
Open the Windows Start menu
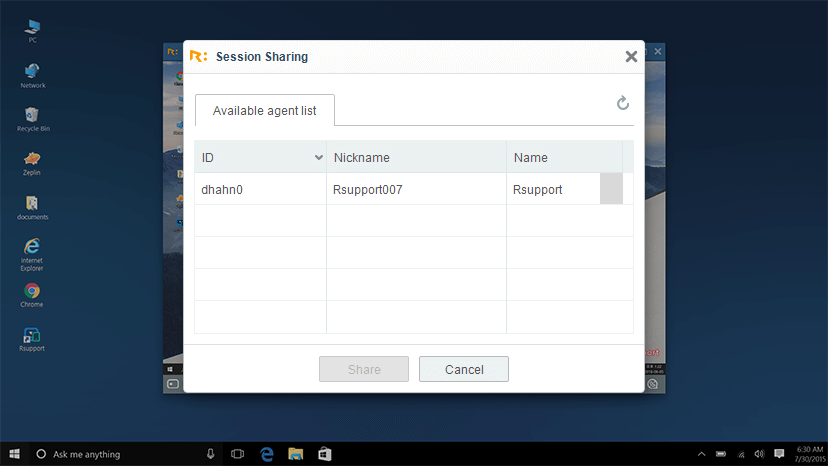(14, 454)
